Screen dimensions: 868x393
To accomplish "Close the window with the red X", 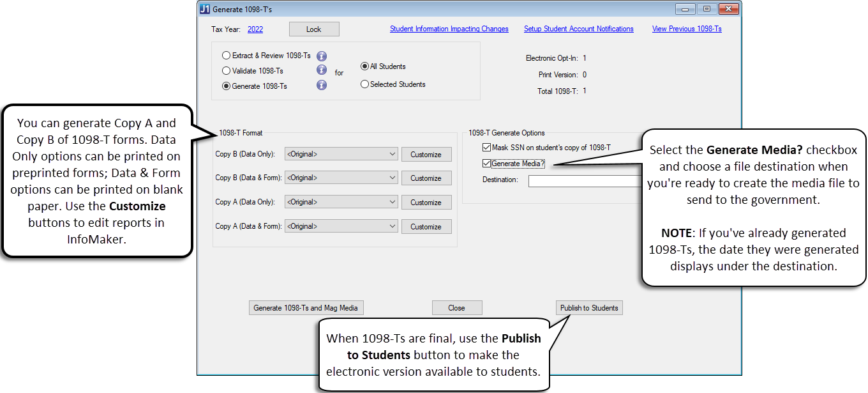I will pyautogui.click(x=728, y=9).
